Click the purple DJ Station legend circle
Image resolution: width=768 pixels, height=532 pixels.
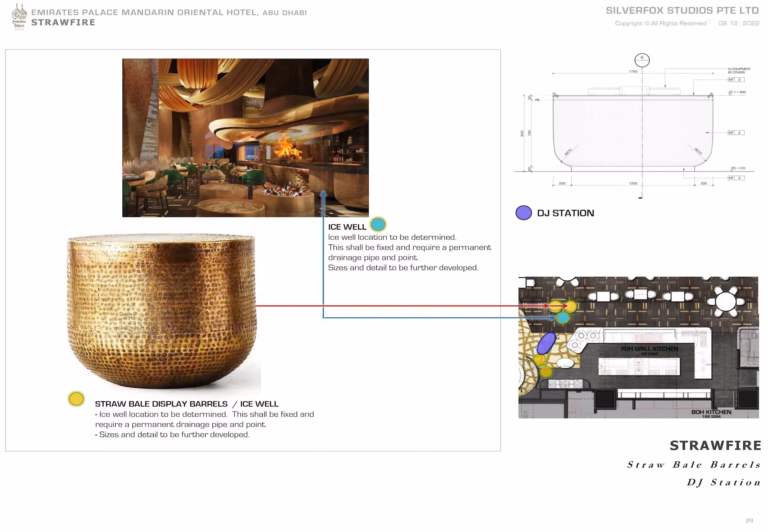(x=524, y=213)
